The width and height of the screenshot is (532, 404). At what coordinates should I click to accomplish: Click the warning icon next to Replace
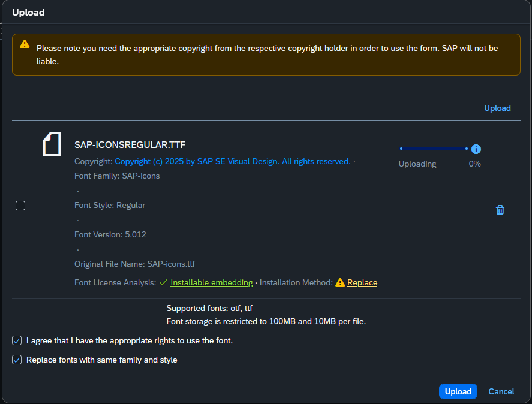[x=340, y=282]
